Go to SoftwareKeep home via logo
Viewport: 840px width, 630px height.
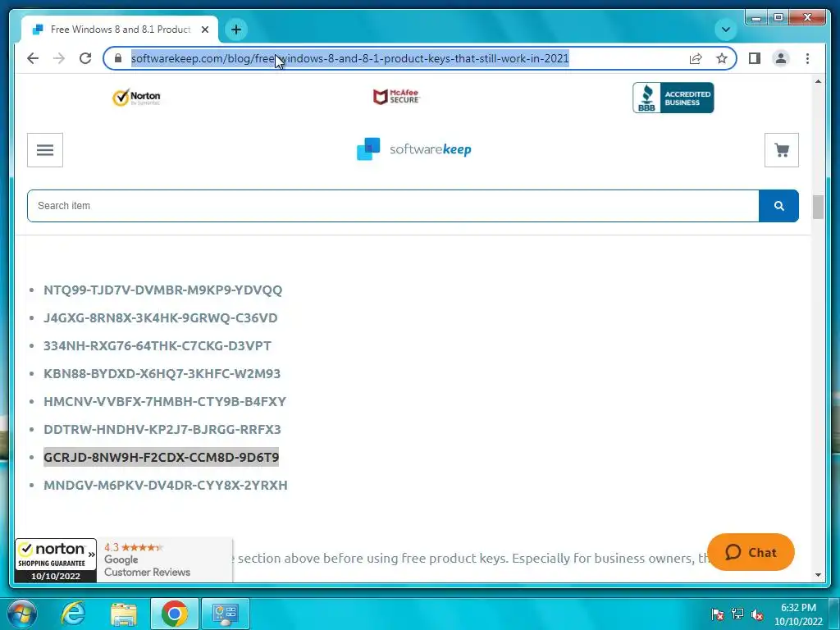click(x=413, y=149)
